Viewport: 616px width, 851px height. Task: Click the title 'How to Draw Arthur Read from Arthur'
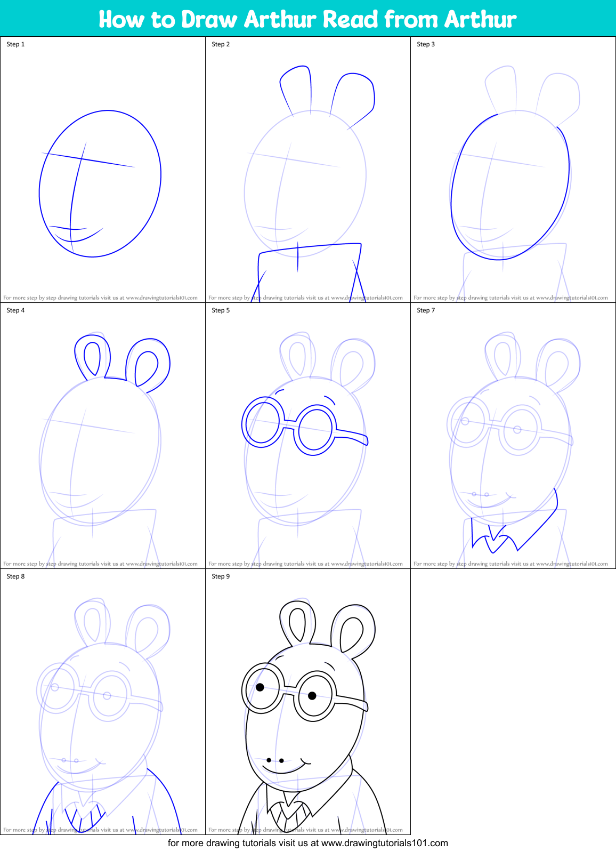tap(307, 19)
